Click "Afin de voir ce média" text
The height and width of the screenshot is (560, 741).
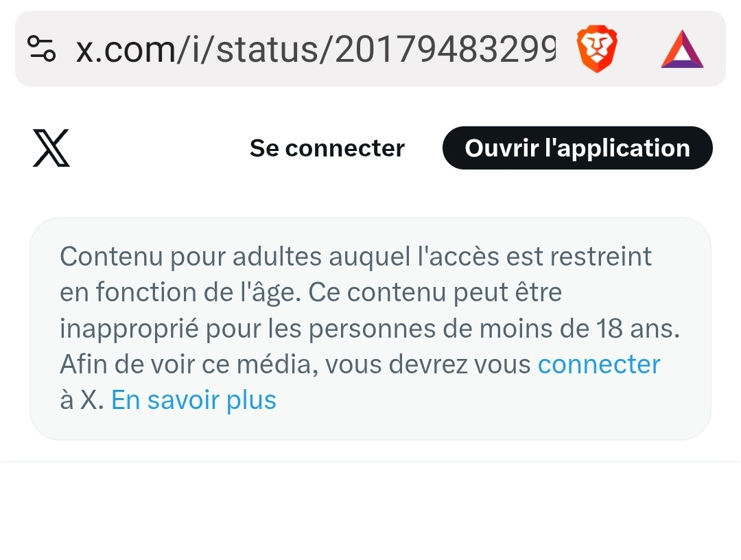(187, 364)
